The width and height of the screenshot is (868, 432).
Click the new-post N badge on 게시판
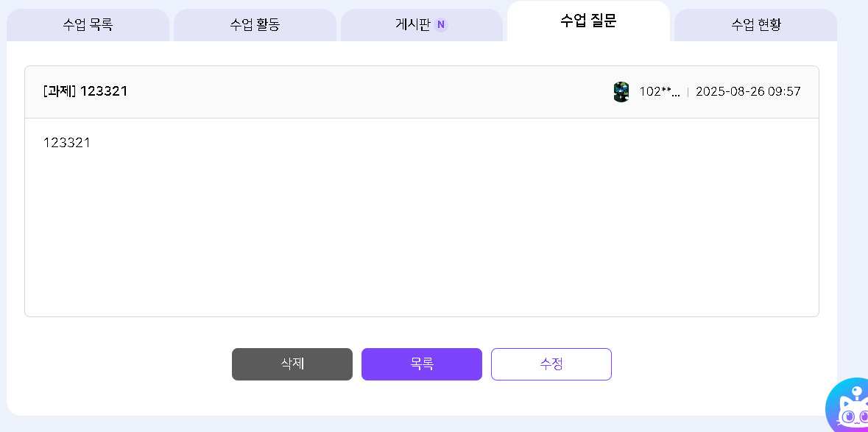pos(441,25)
